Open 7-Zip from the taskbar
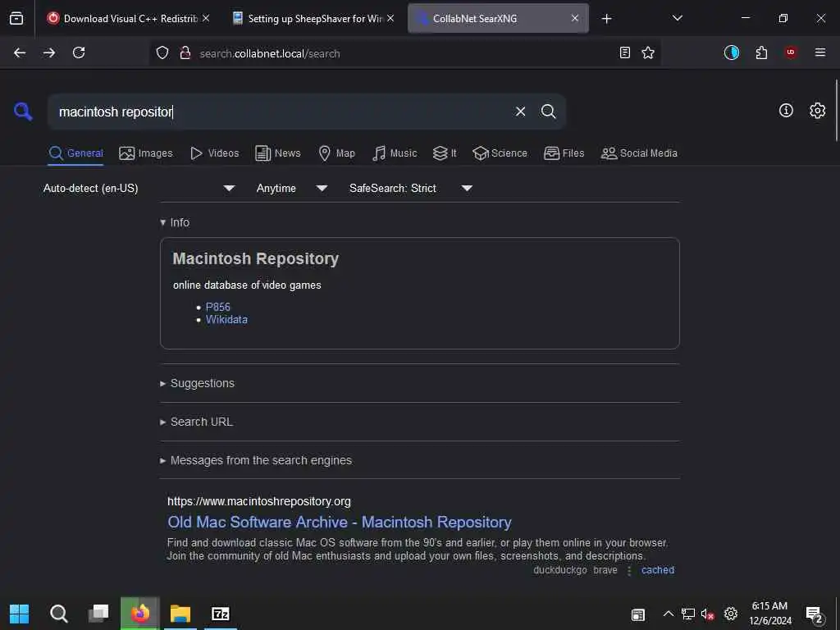Viewport: 840px width, 630px height. [220, 614]
